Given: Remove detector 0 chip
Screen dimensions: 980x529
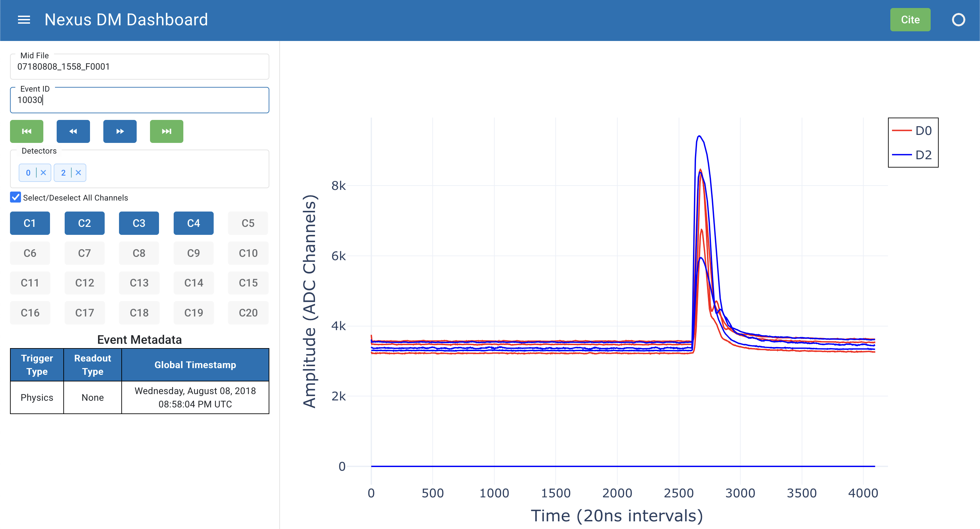Looking at the screenshot, I should [x=43, y=173].
